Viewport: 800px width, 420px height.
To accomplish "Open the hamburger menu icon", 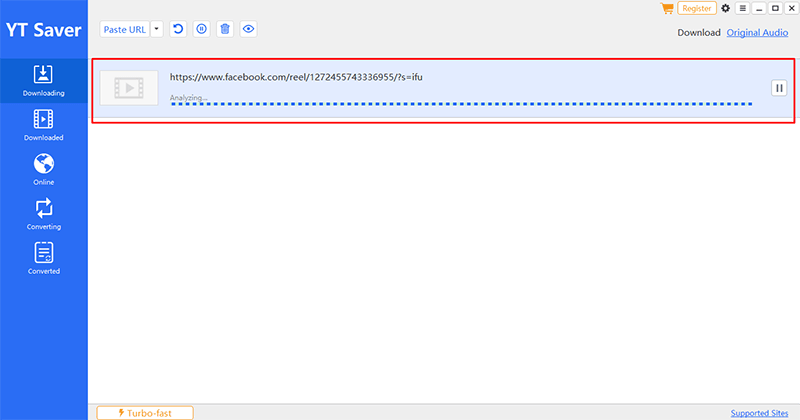I will (x=742, y=8).
